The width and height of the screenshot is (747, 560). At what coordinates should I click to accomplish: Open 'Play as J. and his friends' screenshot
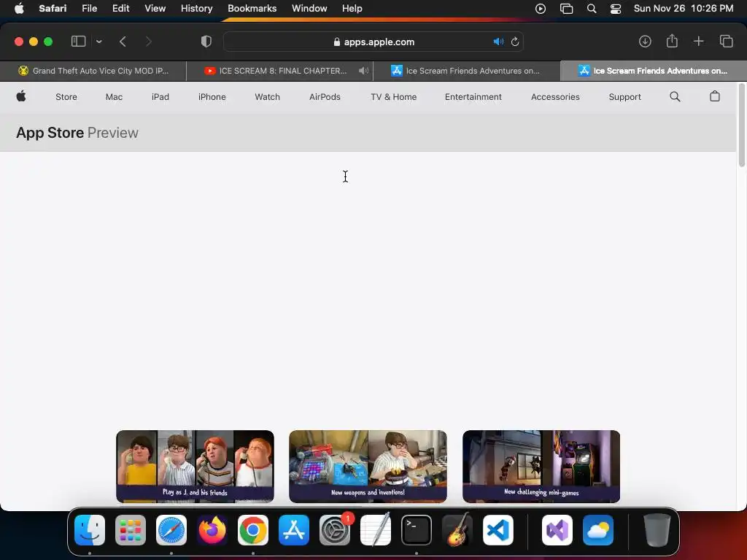tap(195, 466)
